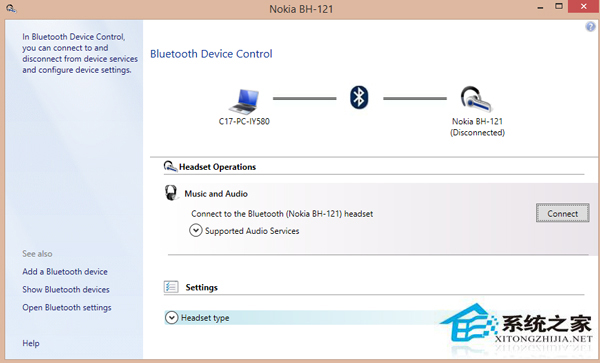Click the Music and Audio heading
The image size is (600, 363).
(216, 194)
